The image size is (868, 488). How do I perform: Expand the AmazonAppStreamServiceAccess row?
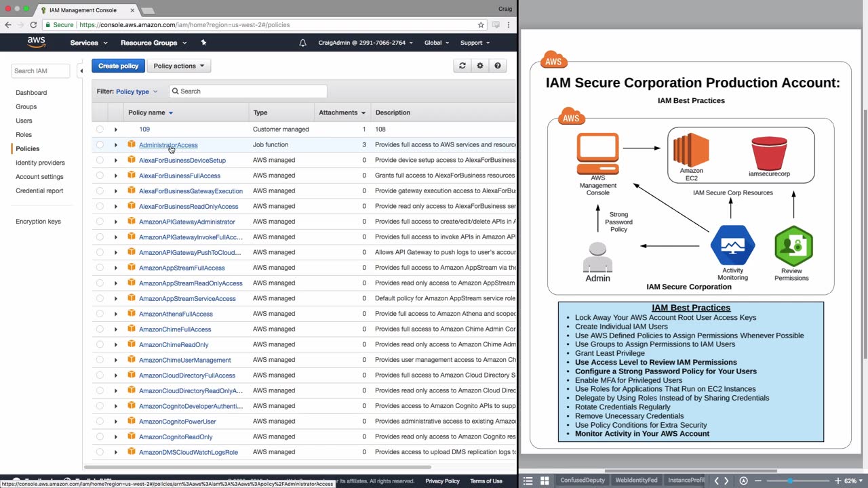pos(116,298)
